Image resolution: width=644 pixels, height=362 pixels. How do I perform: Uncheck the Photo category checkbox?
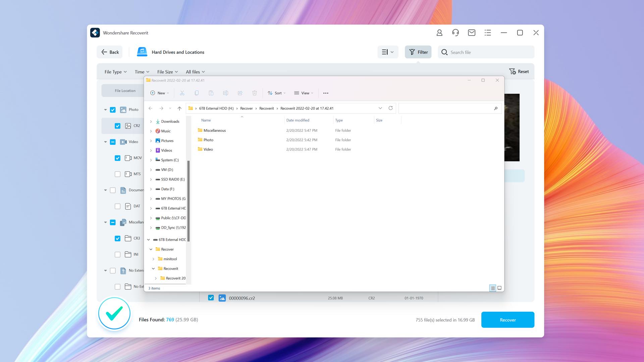click(113, 110)
